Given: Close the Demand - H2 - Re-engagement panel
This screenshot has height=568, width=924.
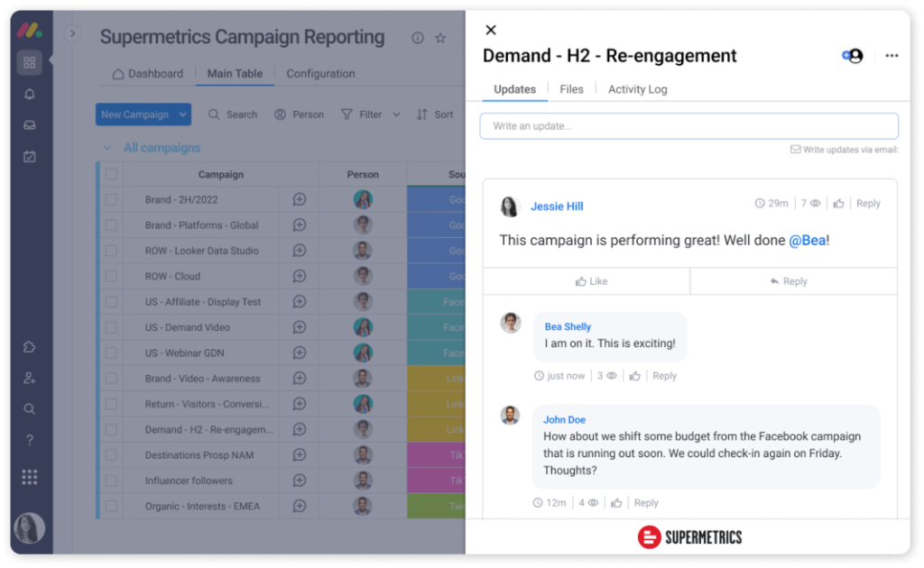Looking at the screenshot, I should [491, 30].
